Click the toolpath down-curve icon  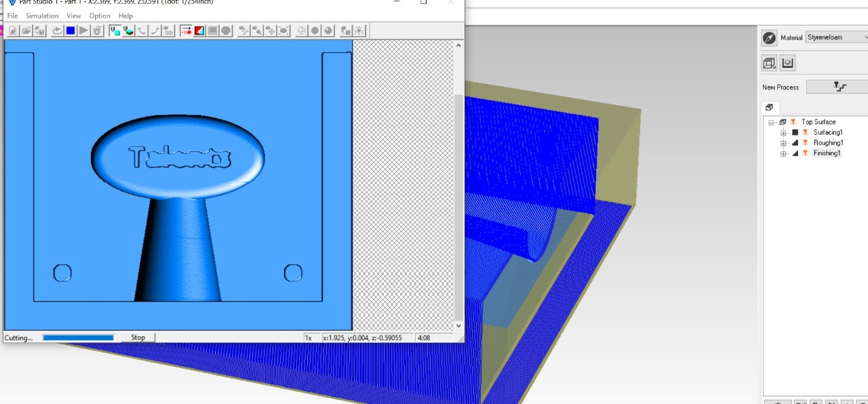(142, 31)
